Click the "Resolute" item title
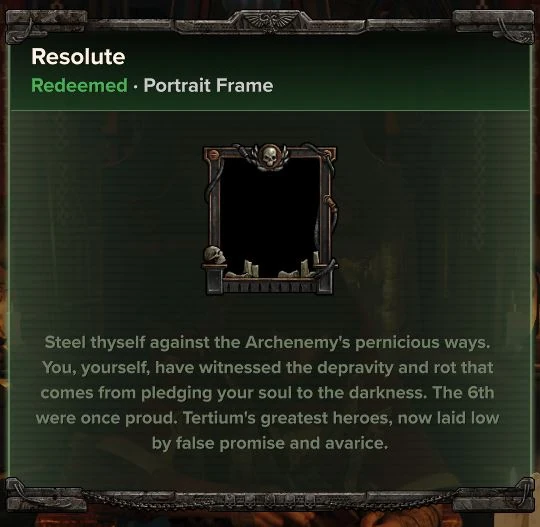Viewport: 540px width, 527px height. tap(78, 56)
